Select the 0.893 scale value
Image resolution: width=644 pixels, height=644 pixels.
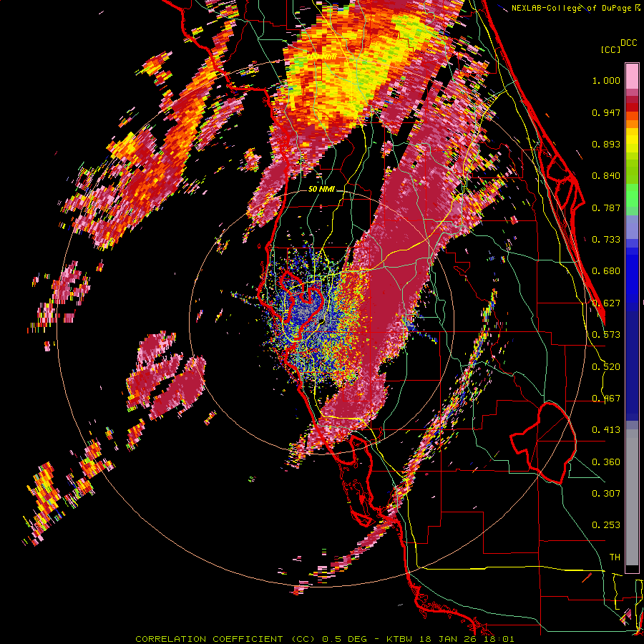(x=606, y=144)
